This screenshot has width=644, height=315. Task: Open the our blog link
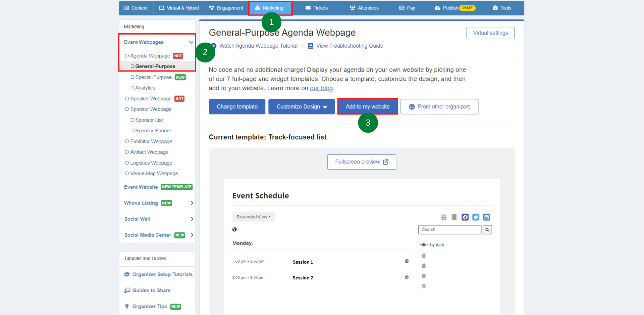[321, 88]
